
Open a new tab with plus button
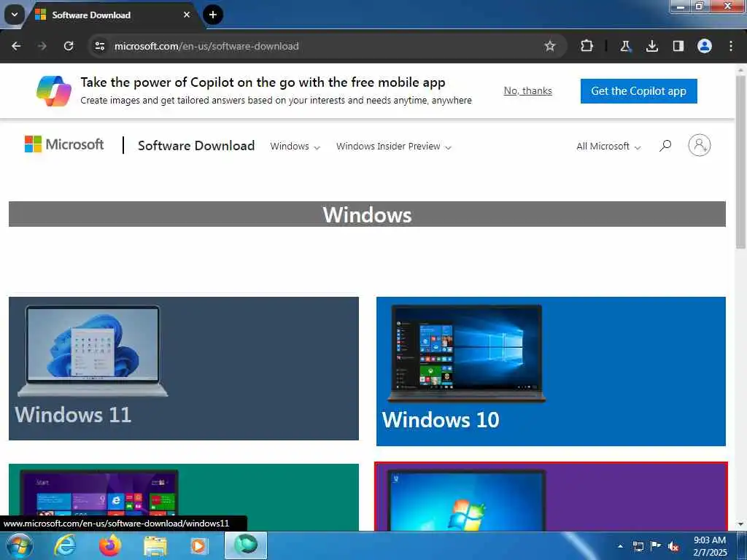(213, 15)
